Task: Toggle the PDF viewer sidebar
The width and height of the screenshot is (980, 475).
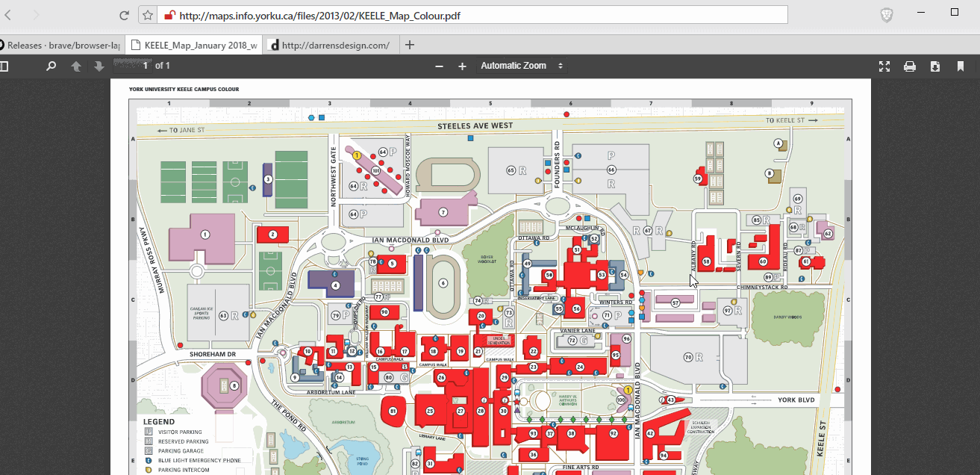Action: pos(4,66)
